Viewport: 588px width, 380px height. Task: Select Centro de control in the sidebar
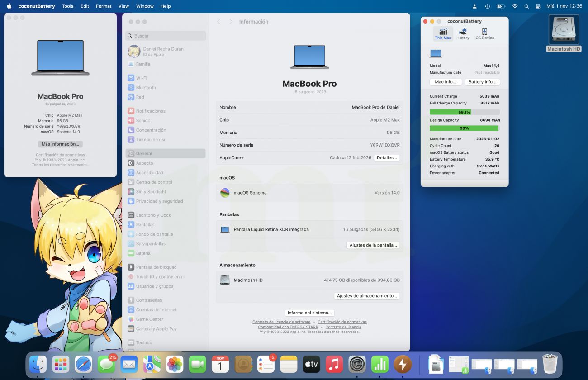click(166, 182)
